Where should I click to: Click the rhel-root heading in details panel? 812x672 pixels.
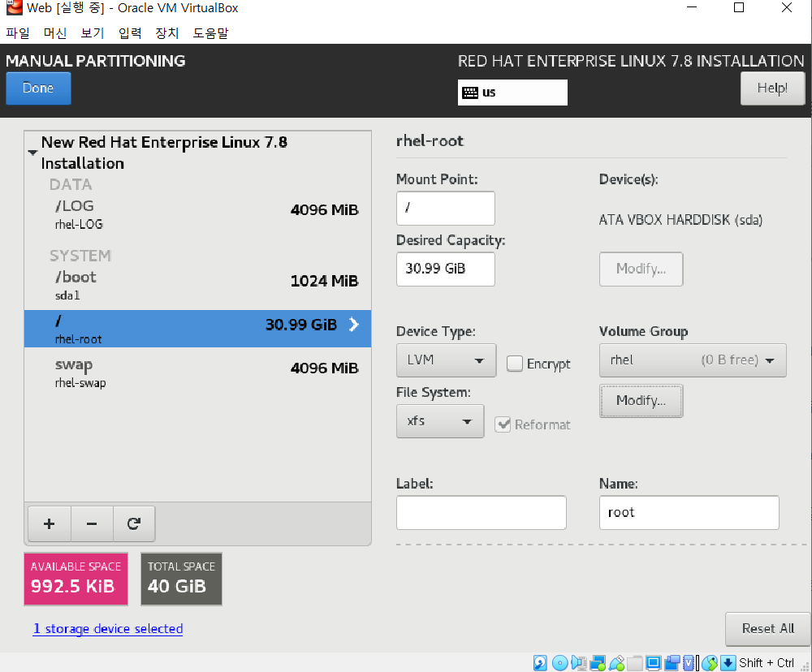430,141
